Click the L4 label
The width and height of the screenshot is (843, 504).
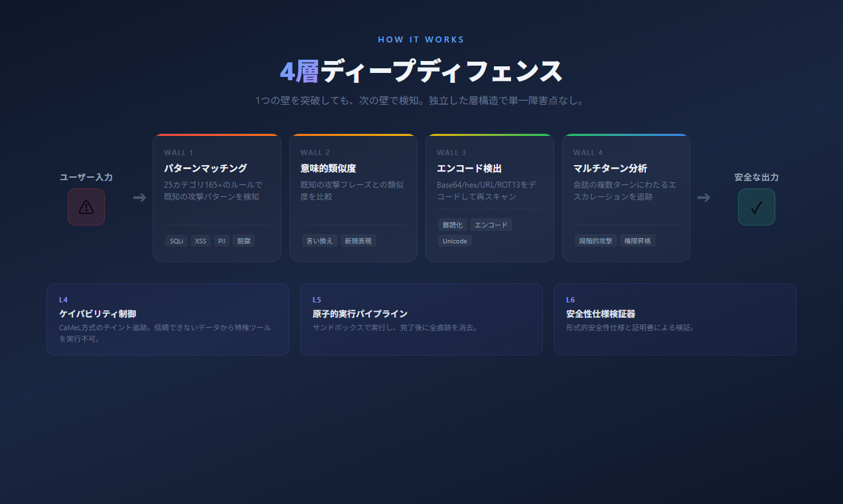point(63,300)
